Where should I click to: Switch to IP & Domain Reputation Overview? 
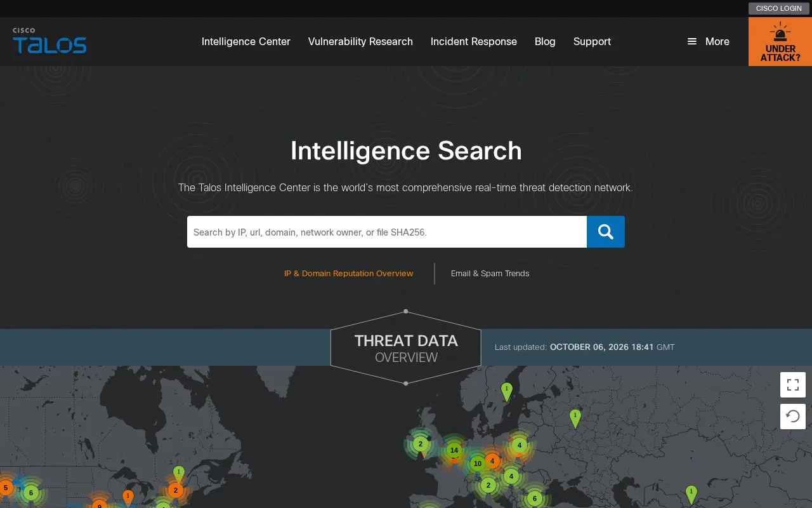point(349,274)
